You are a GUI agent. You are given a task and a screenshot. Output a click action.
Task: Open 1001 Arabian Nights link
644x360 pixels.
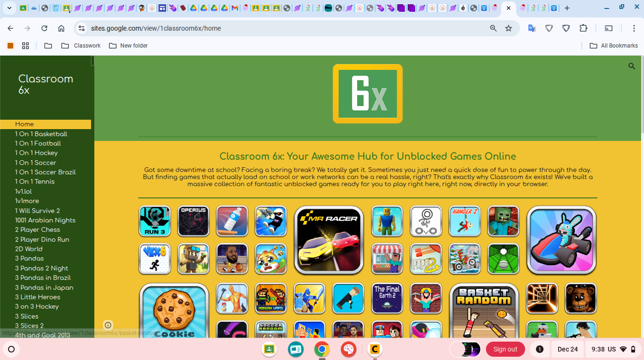45,220
